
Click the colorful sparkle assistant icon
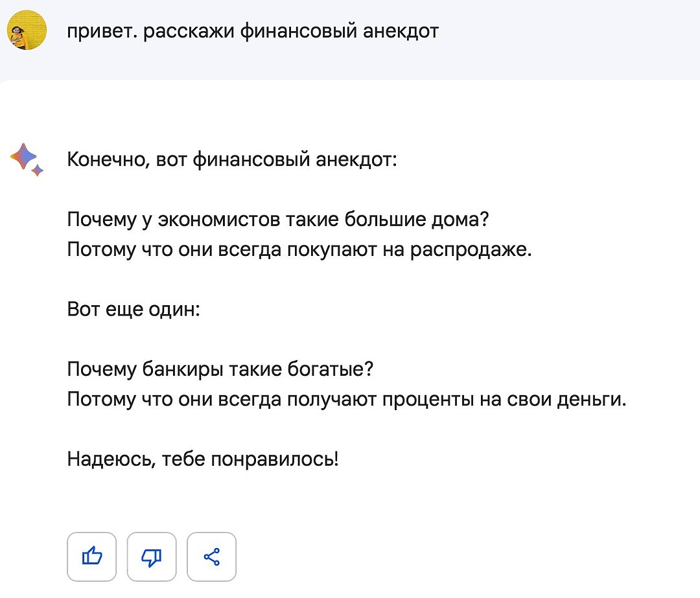(x=27, y=159)
